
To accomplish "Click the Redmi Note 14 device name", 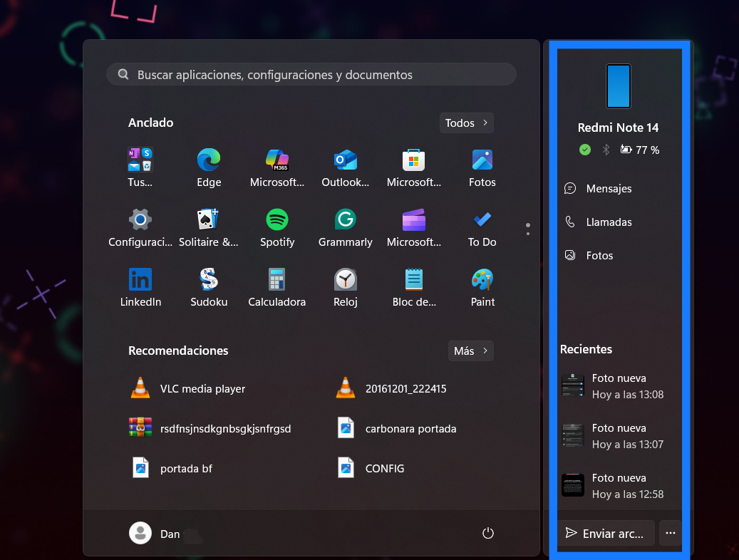I will (x=619, y=128).
